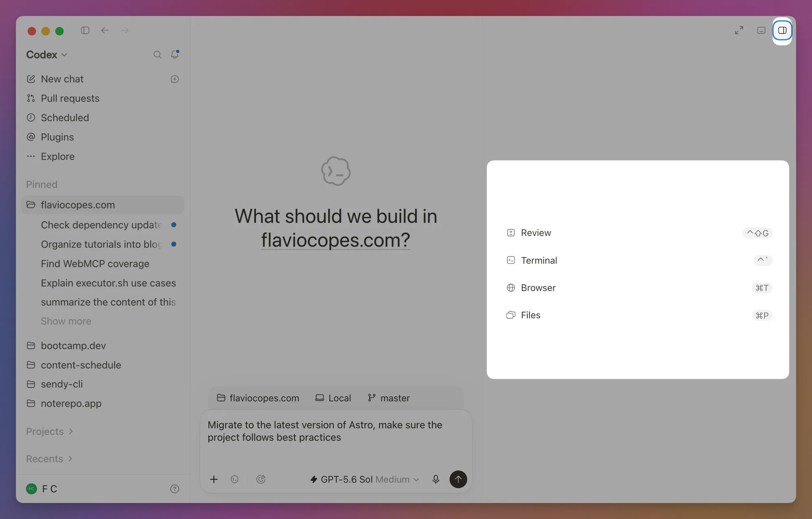
Task: Add attachment with plus icon
Action: pos(214,479)
